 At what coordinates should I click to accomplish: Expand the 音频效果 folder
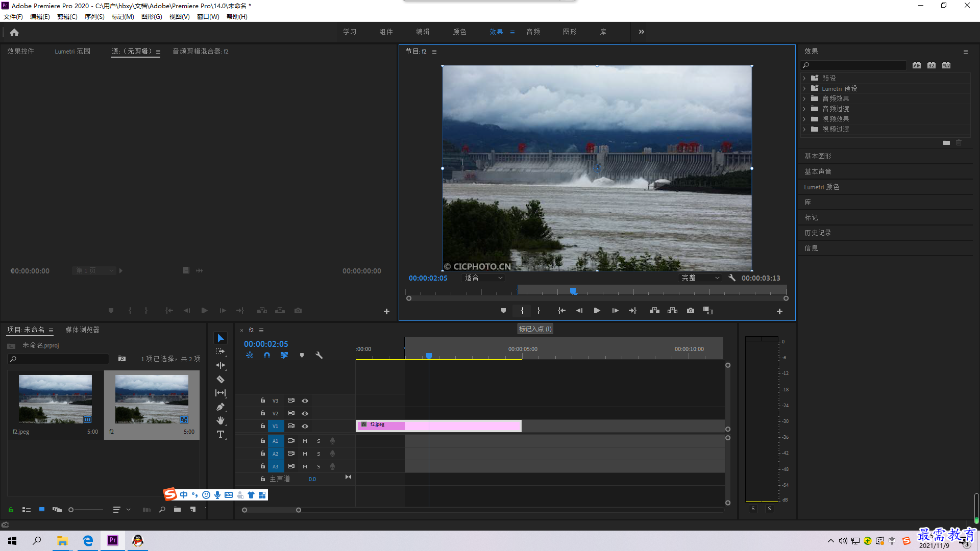point(804,98)
